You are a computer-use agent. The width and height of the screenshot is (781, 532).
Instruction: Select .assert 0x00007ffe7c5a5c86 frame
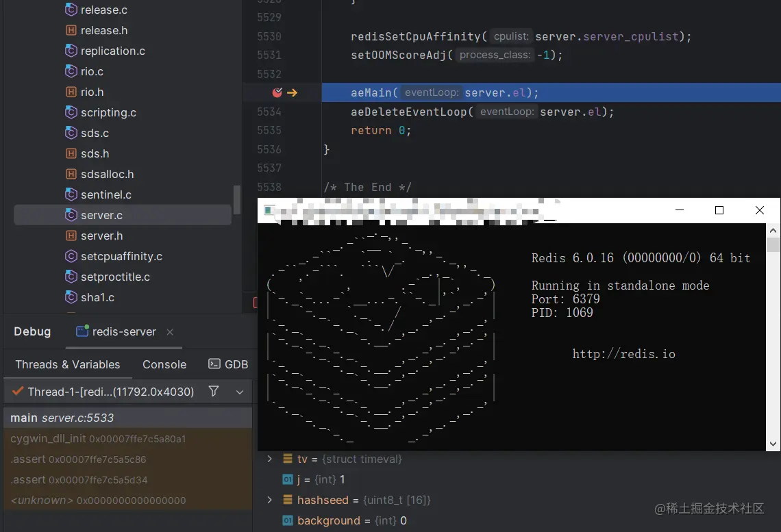128,459
